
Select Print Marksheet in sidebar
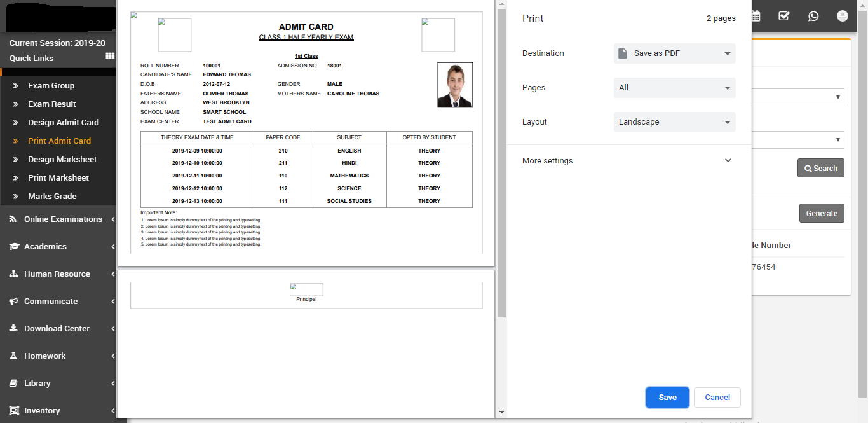tap(58, 178)
